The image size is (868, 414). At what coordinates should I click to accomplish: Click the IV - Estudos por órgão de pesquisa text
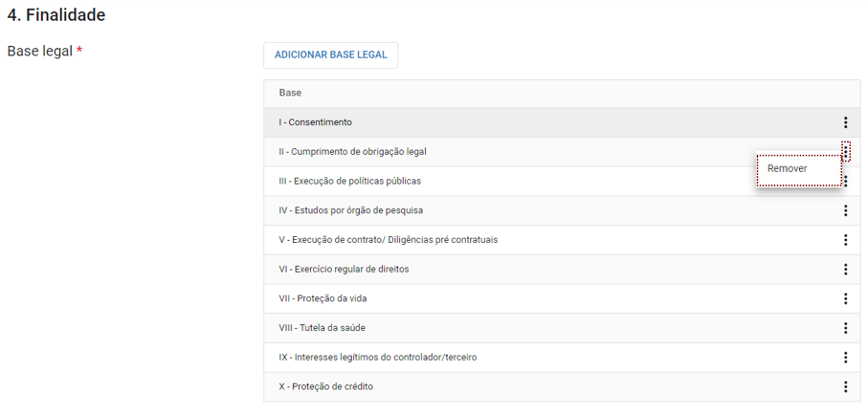point(351,210)
